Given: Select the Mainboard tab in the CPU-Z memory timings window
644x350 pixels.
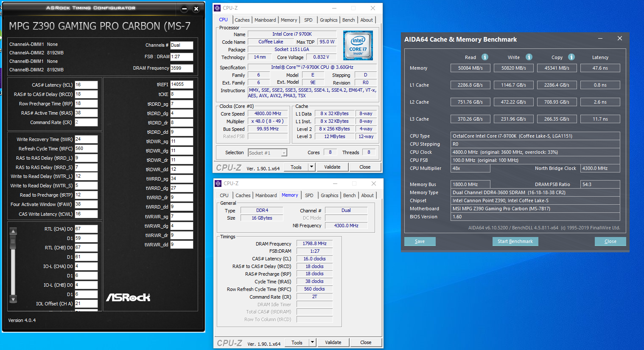Looking at the screenshot, I should [x=266, y=195].
